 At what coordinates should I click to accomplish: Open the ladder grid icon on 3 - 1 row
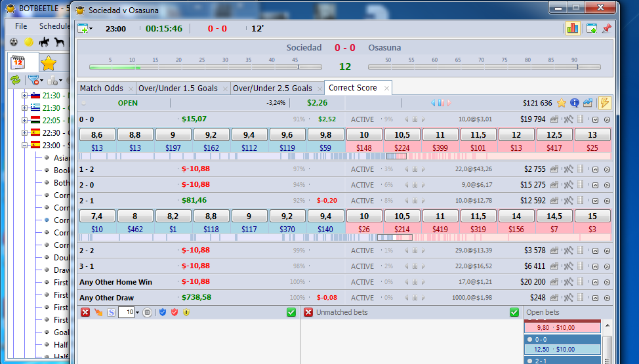click(581, 266)
